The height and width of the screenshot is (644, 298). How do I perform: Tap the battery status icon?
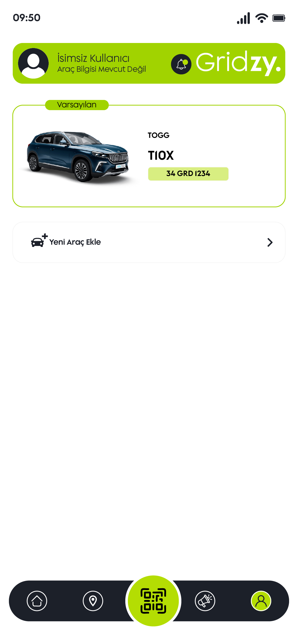[x=279, y=18]
